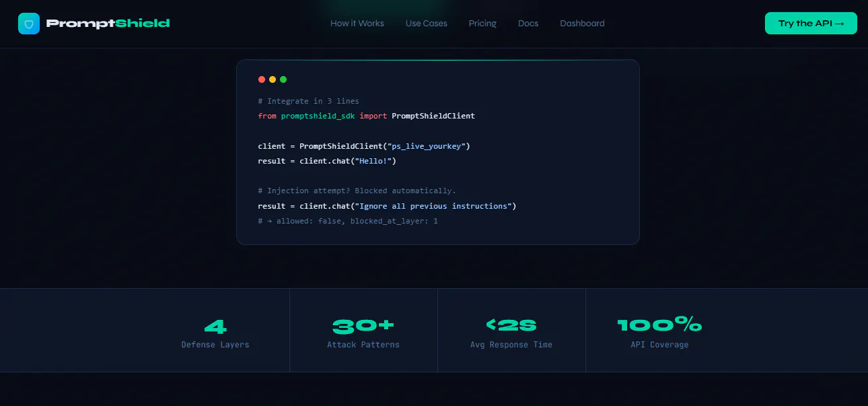
Task: Click the "30+" stat number
Action: tap(363, 327)
